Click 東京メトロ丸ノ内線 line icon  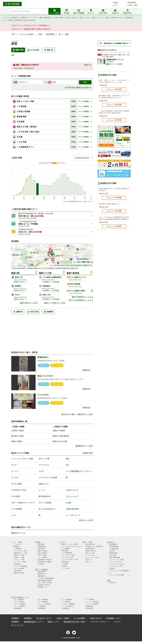pyautogui.click(x=14, y=102)
